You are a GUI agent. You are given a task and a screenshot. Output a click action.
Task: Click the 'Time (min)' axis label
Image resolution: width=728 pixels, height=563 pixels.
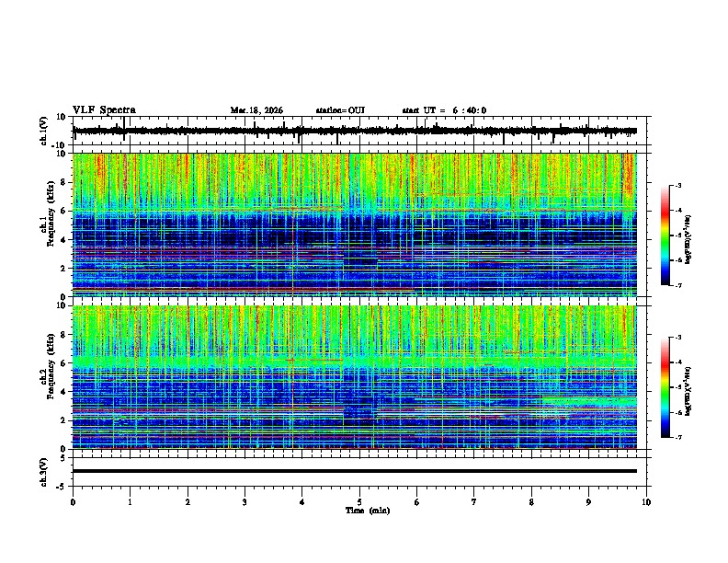click(x=368, y=511)
